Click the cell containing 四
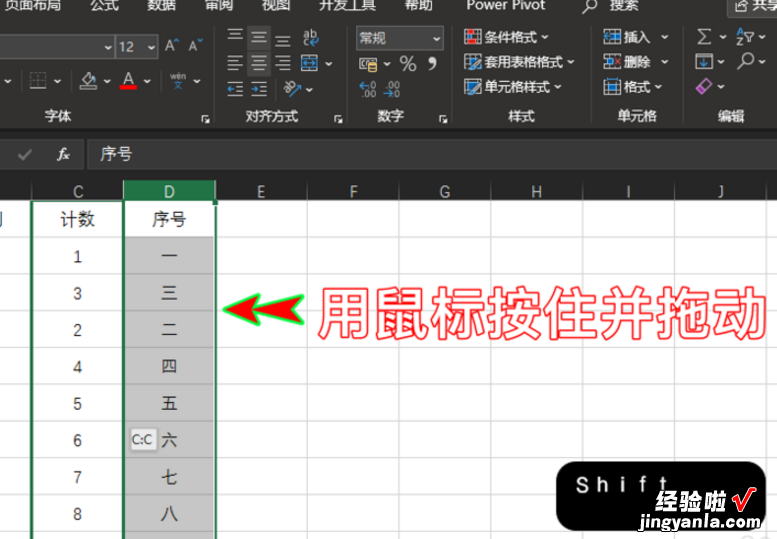Viewport: 777px width, 539px height. (169, 366)
